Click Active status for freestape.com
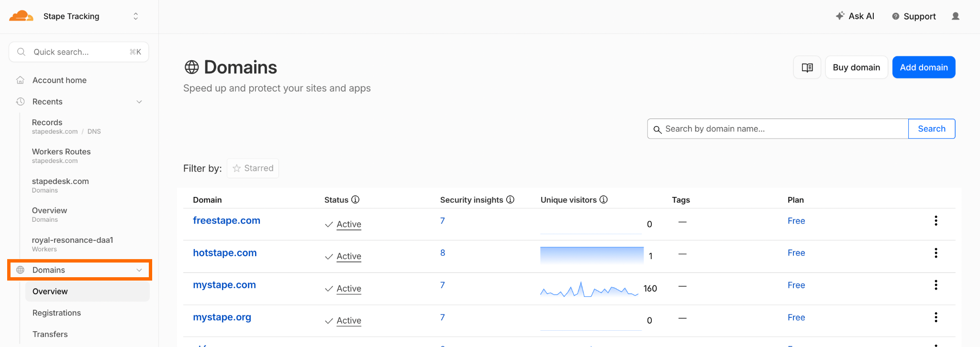Image resolution: width=980 pixels, height=347 pixels. [x=349, y=224]
